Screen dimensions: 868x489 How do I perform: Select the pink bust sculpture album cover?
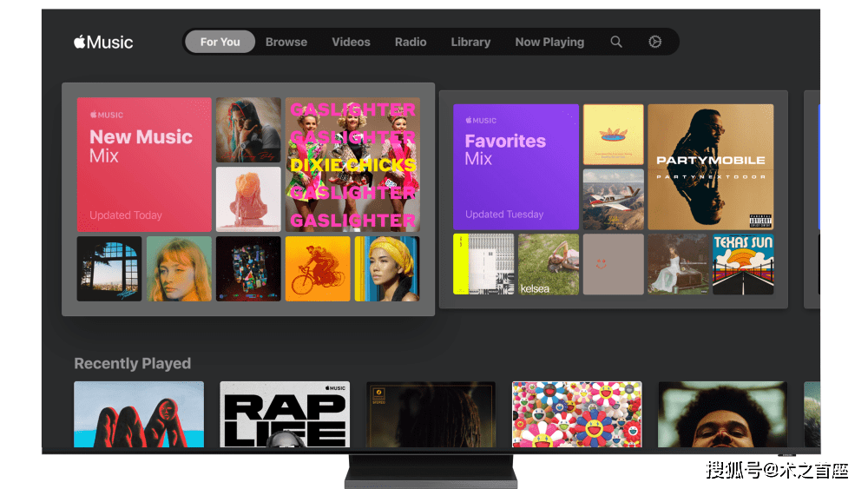(248, 200)
